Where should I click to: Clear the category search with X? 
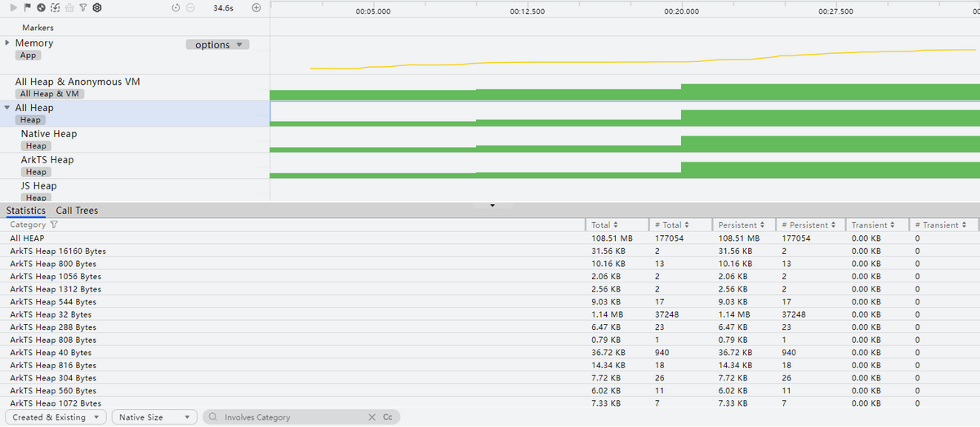(x=372, y=417)
